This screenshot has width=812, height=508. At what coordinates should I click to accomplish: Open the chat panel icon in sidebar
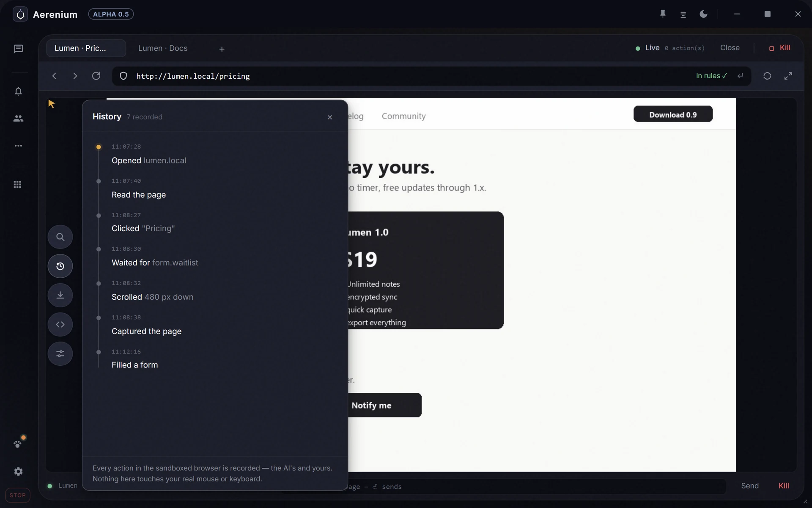tap(18, 49)
